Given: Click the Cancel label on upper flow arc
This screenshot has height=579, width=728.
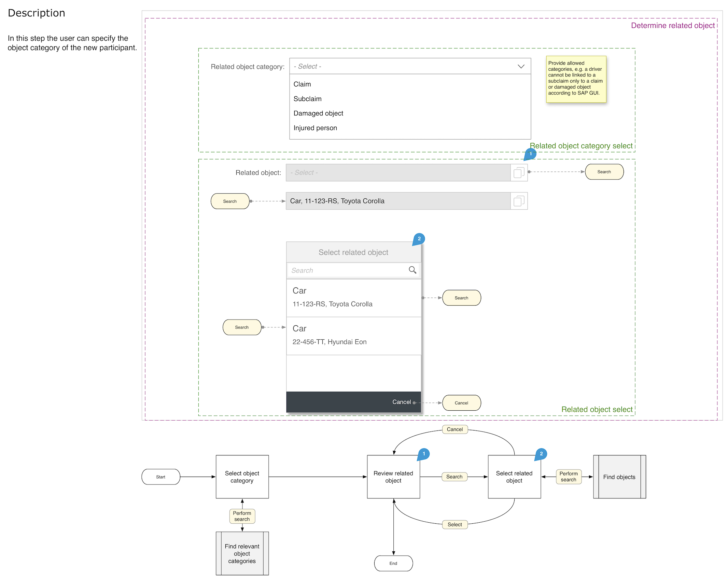Looking at the screenshot, I should [455, 429].
